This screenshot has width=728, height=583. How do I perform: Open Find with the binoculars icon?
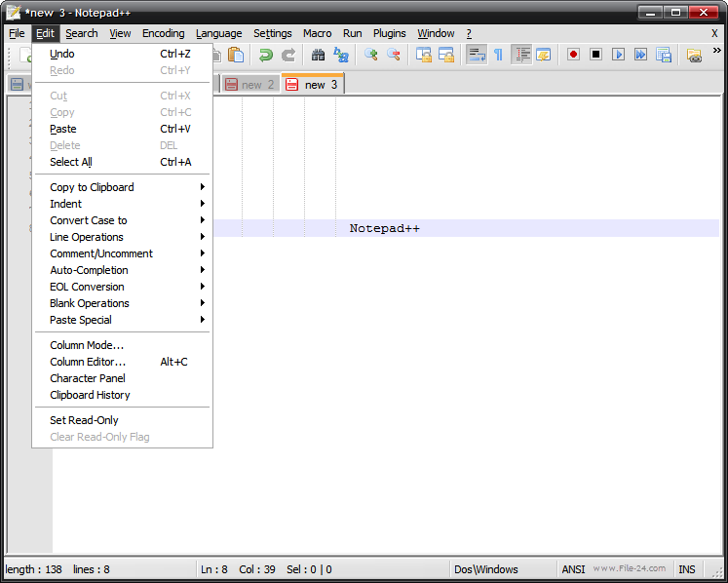[x=318, y=55]
